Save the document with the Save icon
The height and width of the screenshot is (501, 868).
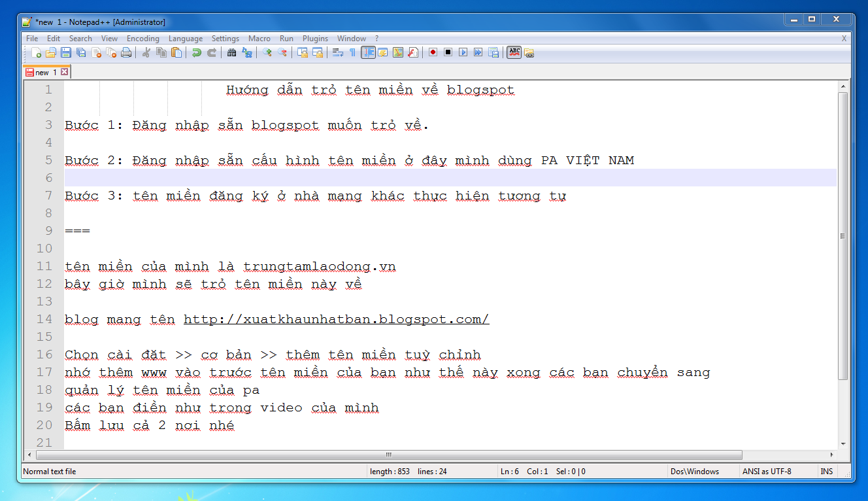[x=66, y=52]
